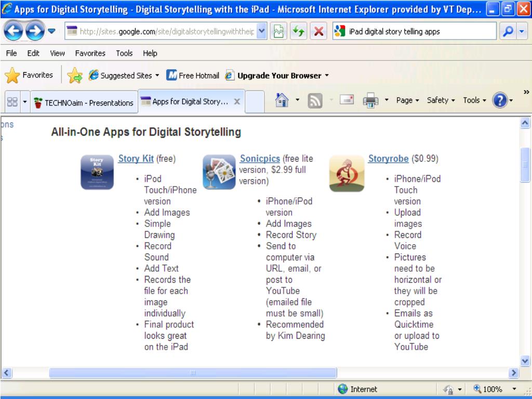Run search with the magnifier button
The width and height of the screenshot is (532, 399).
(508, 32)
